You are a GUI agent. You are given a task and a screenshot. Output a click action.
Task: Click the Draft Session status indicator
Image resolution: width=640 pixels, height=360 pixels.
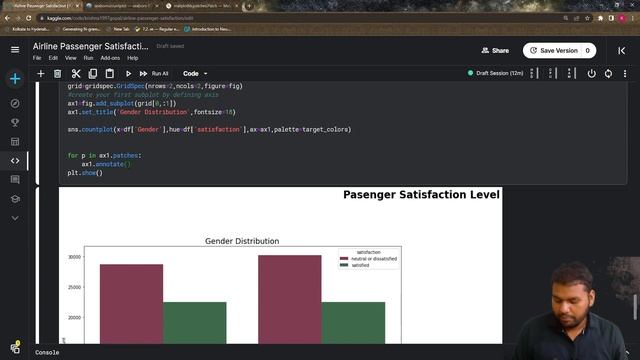[495, 73]
